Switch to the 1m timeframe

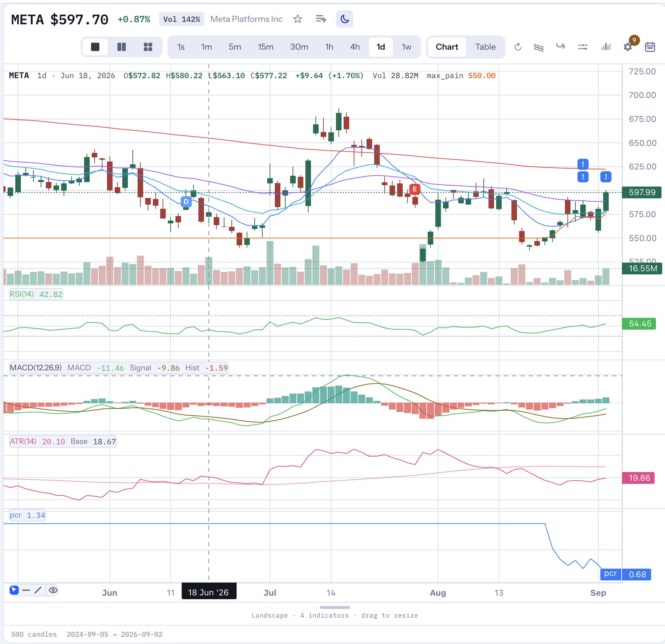tap(206, 47)
